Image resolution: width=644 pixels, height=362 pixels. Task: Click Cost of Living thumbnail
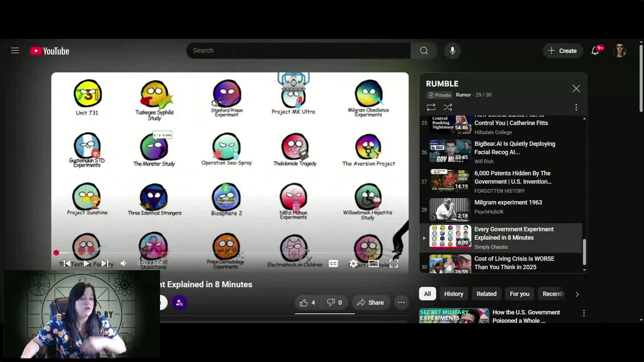(x=450, y=264)
